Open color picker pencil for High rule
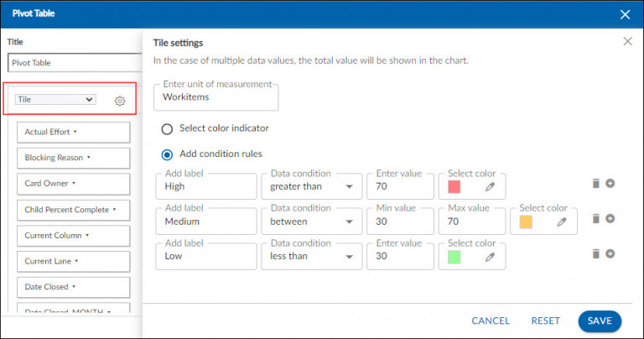644x339 pixels. (490, 187)
